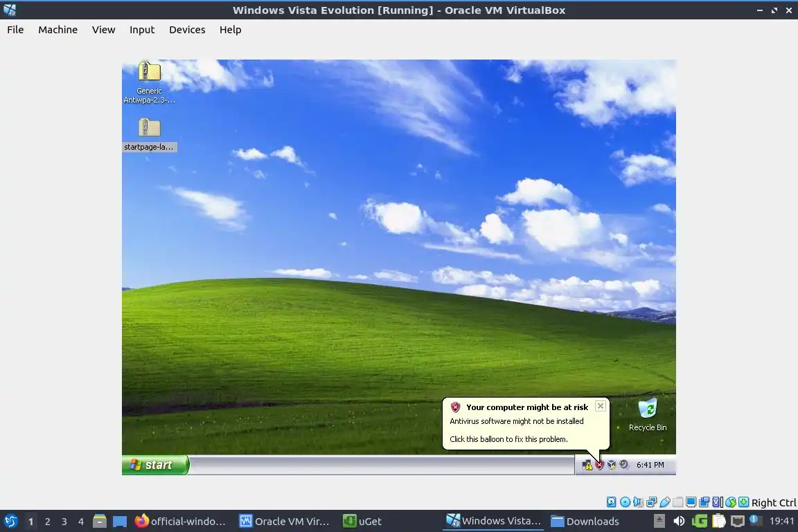Click the eject removable media tray icon
Image resolution: width=798 pixels, height=532 pixels.
tap(659, 521)
